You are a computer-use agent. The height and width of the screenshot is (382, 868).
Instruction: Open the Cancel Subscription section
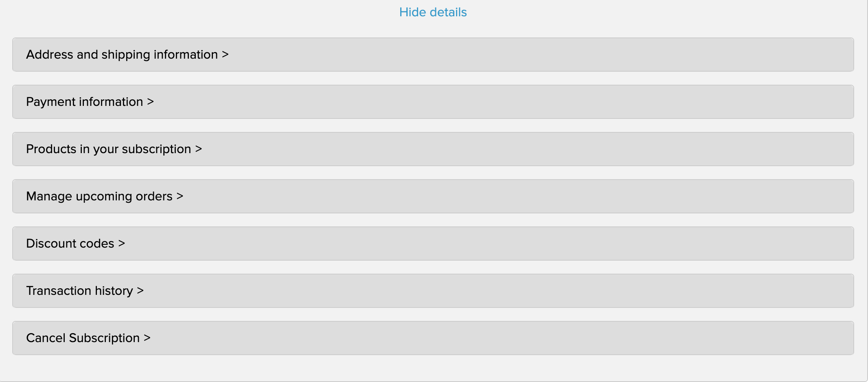(83, 338)
